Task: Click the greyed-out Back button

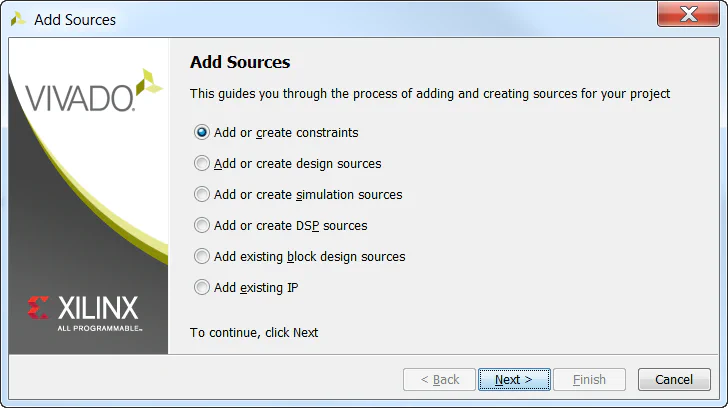Action: point(440,380)
